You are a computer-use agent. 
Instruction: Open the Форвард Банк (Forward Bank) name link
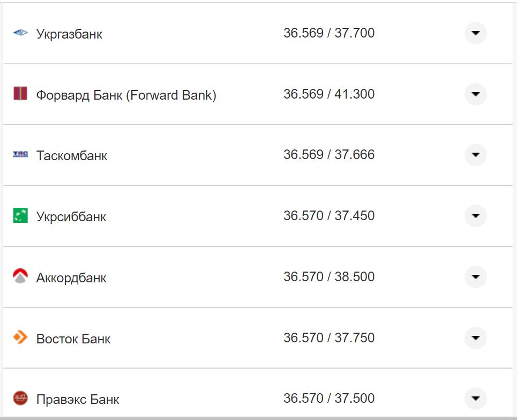coord(126,95)
